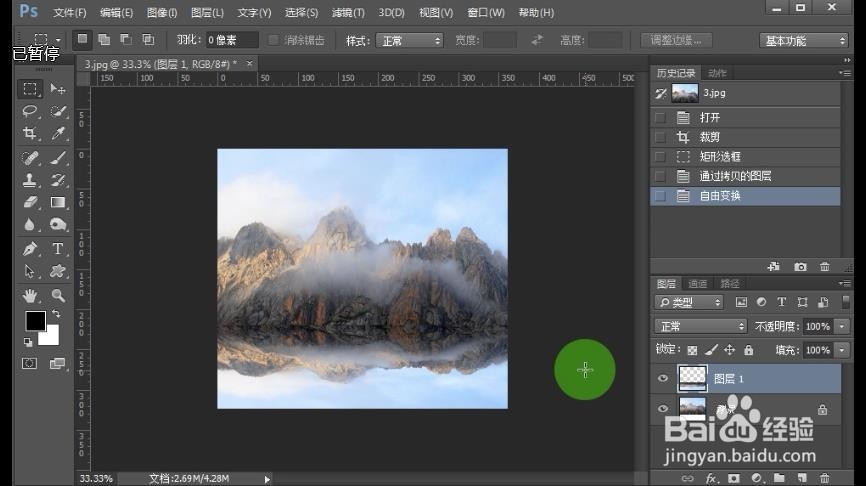Select the Quick Selection tool
This screenshot has width=866, height=486.
(x=57, y=111)
